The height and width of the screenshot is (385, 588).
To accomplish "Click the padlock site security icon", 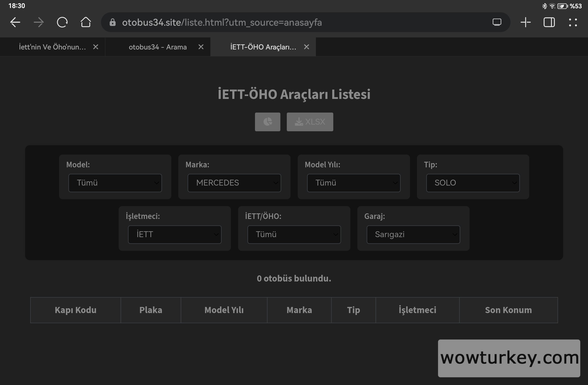I will click(x=113, y=22).
